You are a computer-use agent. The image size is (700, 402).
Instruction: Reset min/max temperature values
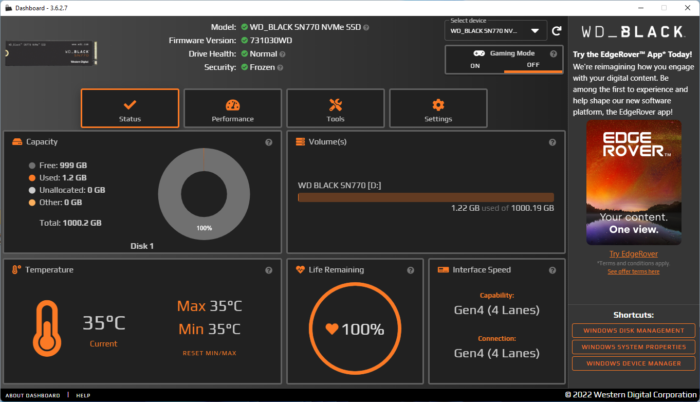[209, 354]
